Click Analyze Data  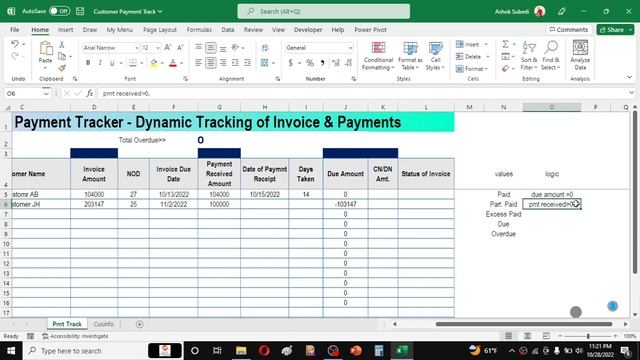(580, 56)
